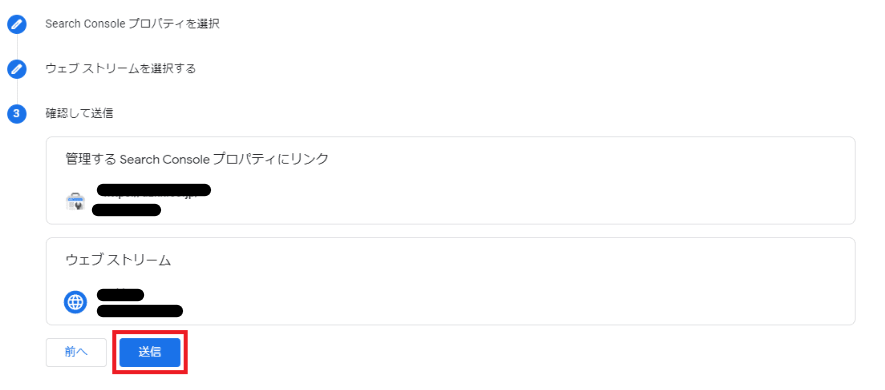Click the redacted line below the property URL

click(126, 211)
